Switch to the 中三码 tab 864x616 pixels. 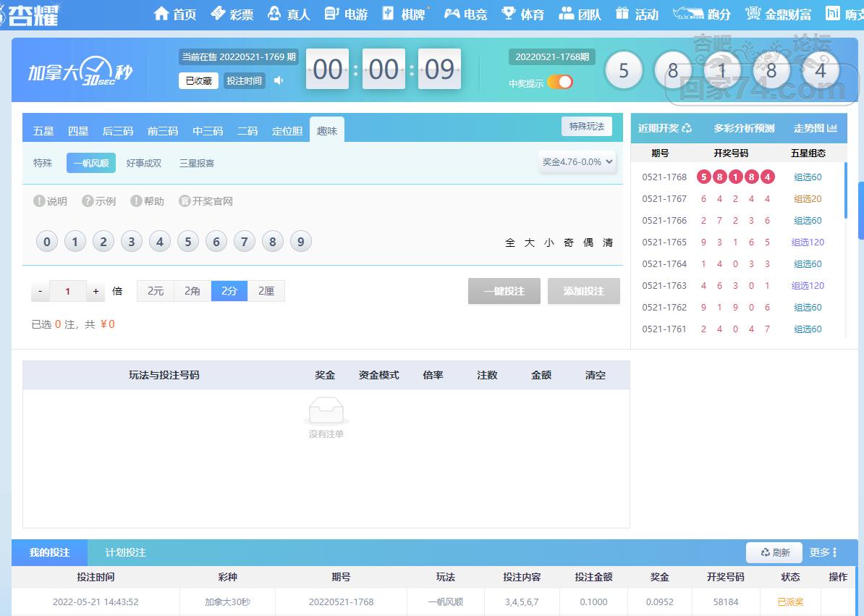(208, 130)
